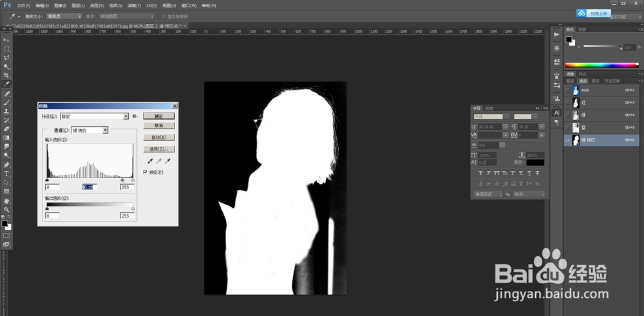Click the cloud upload button

[x=593, y=14]
